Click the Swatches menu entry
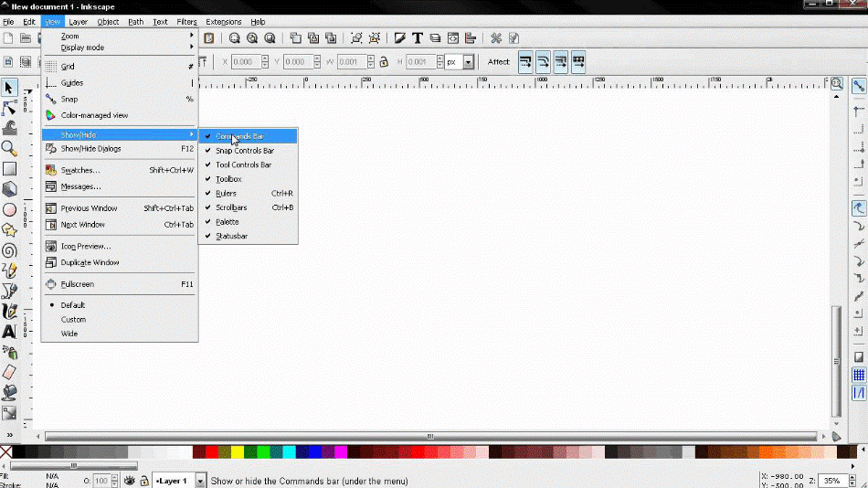868x488 pixels. point(120,170)
